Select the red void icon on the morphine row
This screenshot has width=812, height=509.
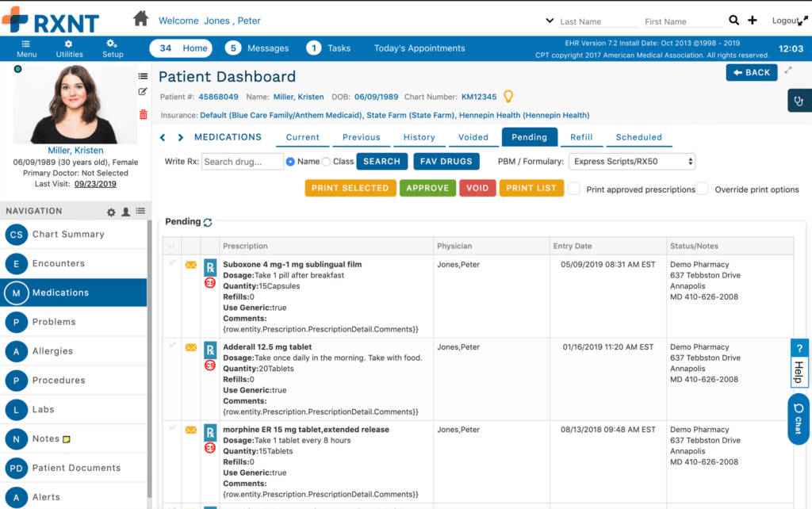coord(209,448)
